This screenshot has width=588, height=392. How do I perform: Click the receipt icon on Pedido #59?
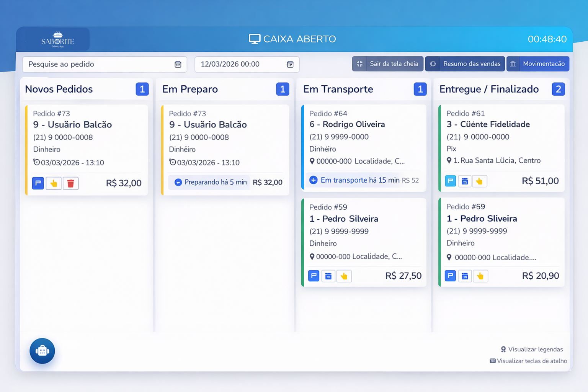click(x=328, y=276)
